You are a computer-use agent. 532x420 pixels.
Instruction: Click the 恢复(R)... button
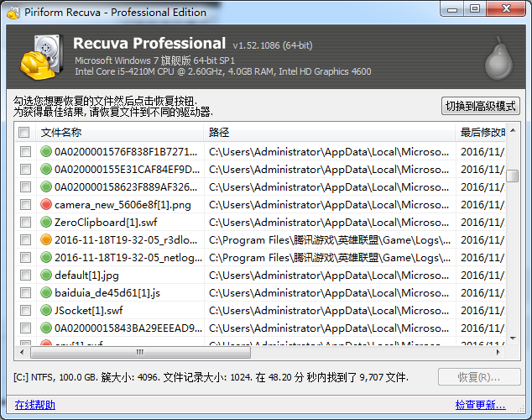479,377
